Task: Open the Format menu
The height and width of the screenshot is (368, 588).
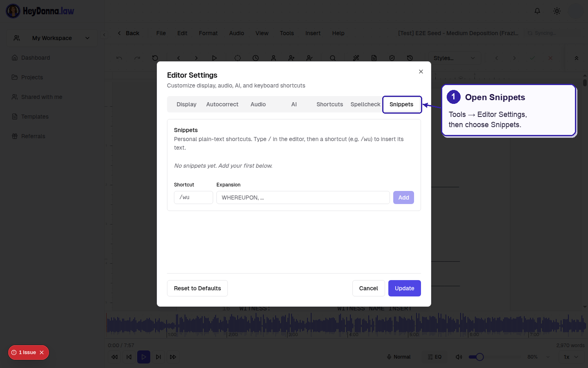Action: click(x=208, y=33)
